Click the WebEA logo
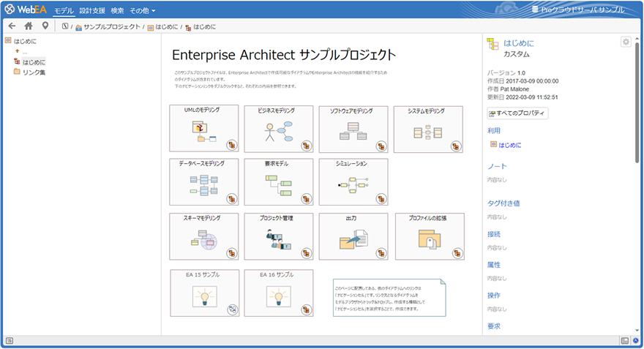 pyautogui.click(x=26, y=9)
